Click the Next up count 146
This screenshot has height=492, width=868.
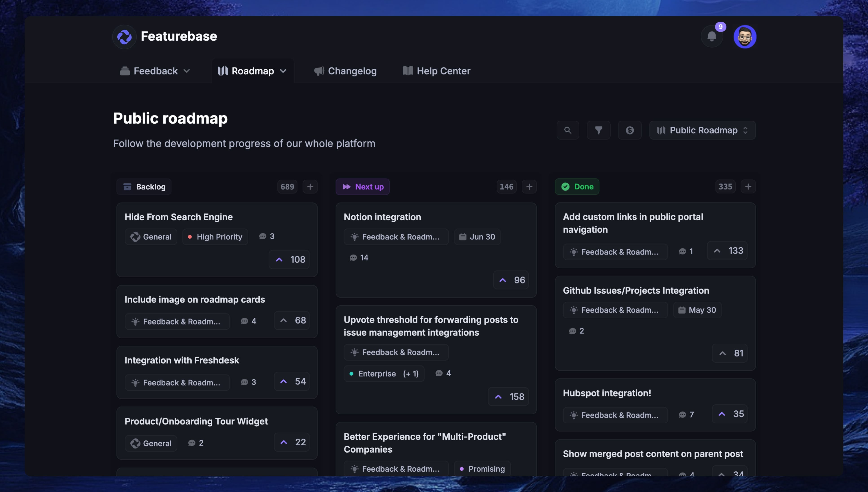tap(506, 187)
